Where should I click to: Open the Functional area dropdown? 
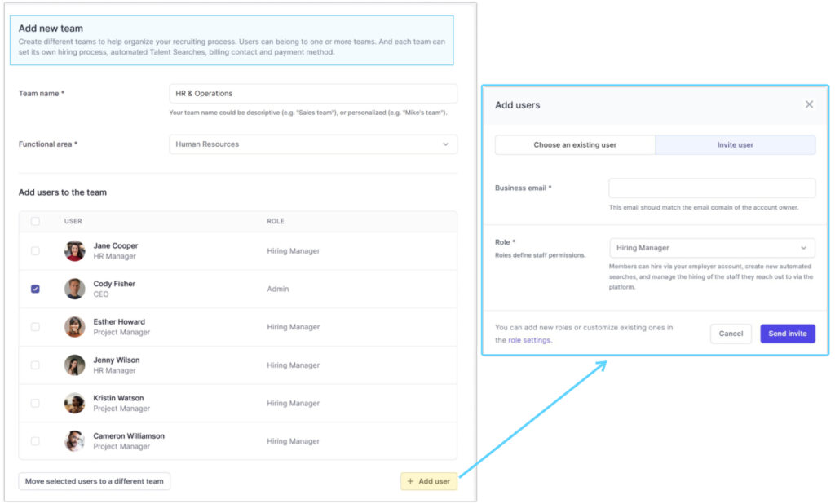tap(312, 144)
